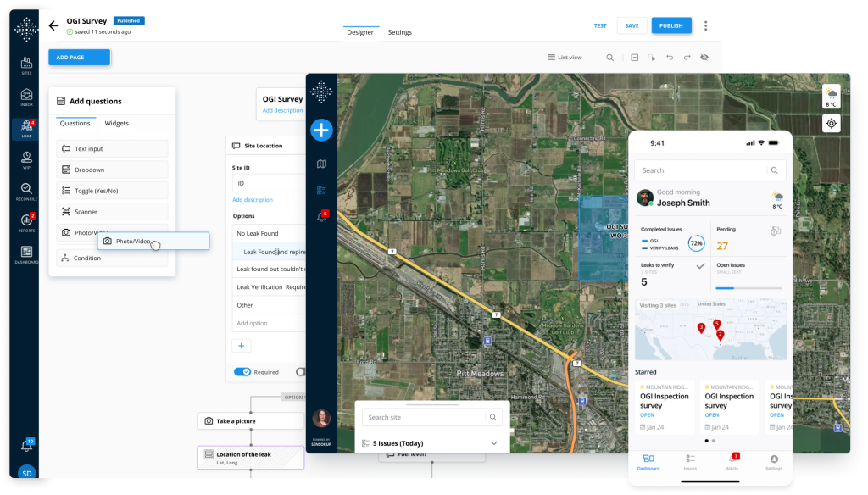Open the issues list icon in map sidebar
This screenshot has width=868, height=495.
[321, 191]
